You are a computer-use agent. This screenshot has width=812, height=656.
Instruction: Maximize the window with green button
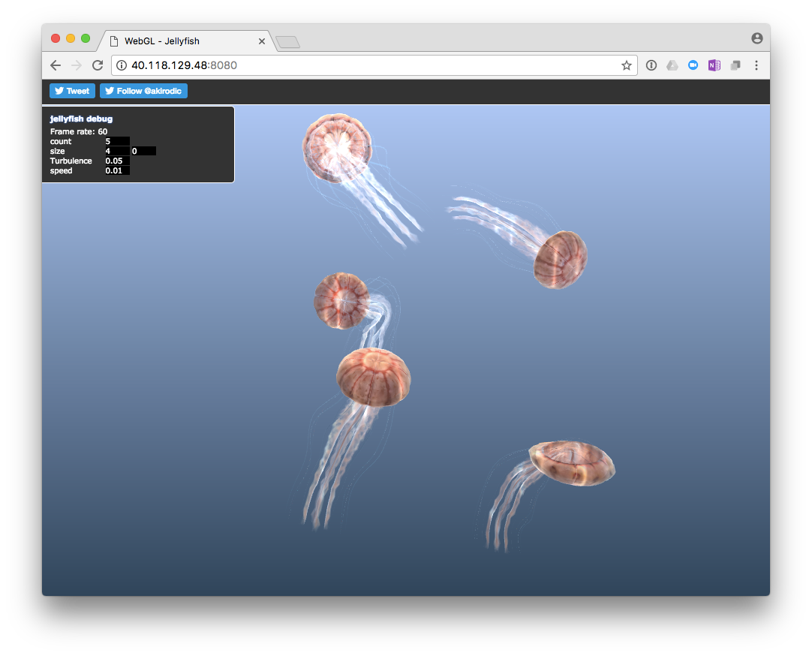tap(86, 38)
